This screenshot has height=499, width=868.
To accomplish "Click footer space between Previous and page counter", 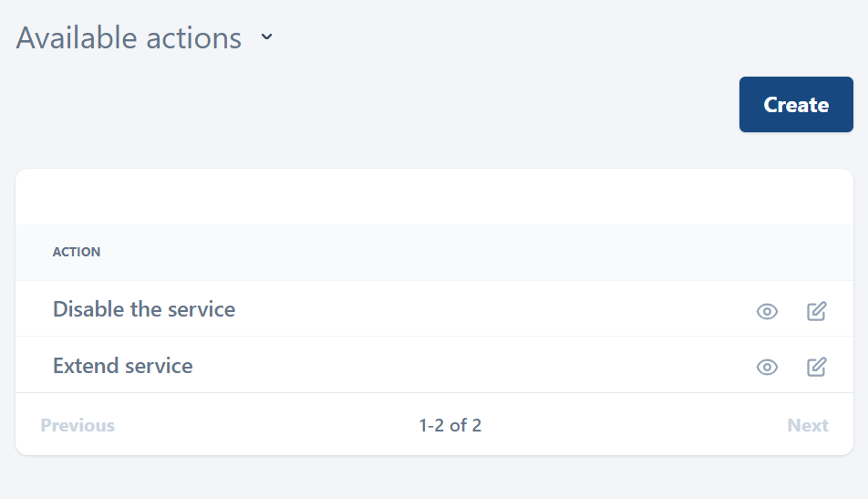I will 264,425.
